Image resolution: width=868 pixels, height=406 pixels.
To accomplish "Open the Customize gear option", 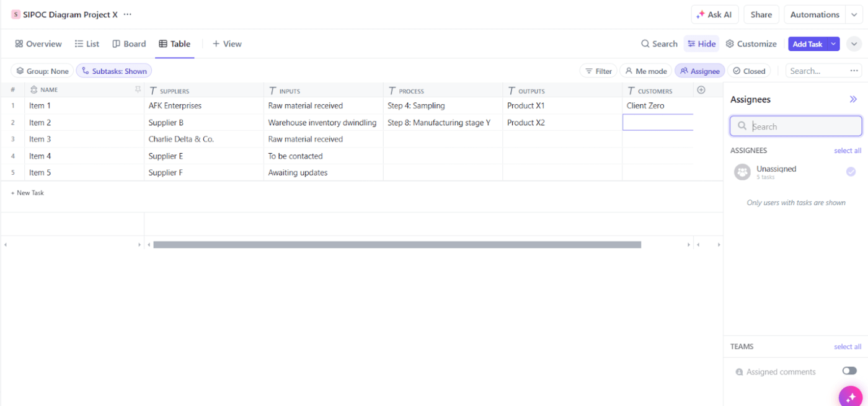I will [x=751, y=44].
